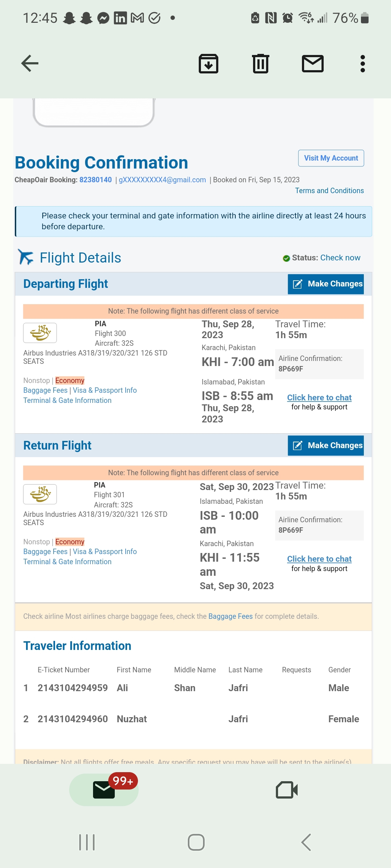
Task: Open the three-dot overflow menu
Action: (x=362, y=64)
